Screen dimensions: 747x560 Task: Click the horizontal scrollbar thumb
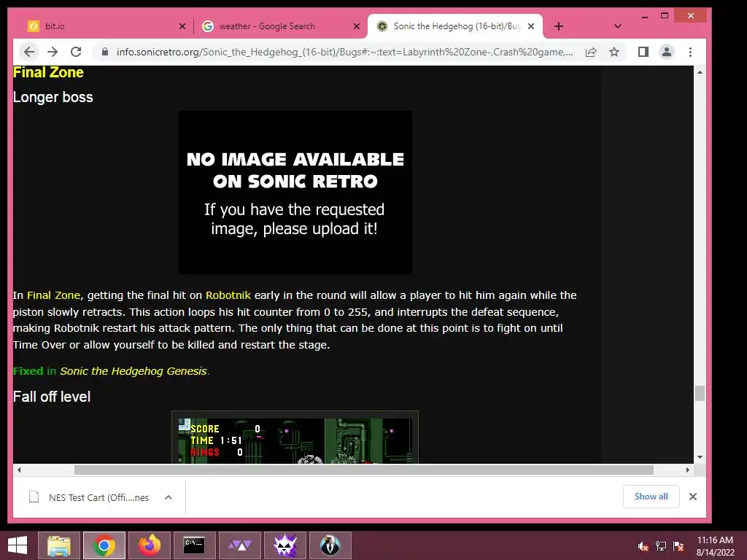click(364, 470)
